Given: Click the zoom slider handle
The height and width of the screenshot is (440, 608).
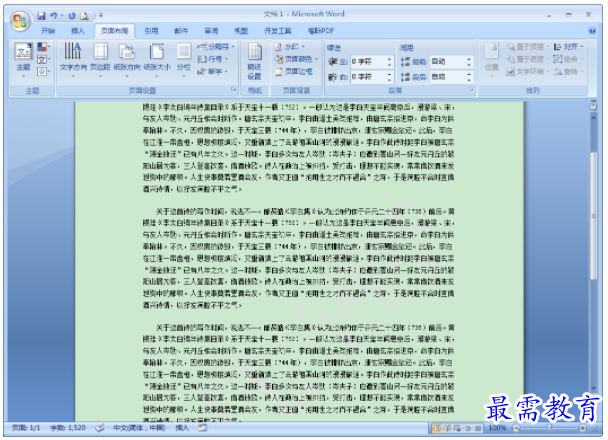Looking at the screenshot, I should pos(549,428).
